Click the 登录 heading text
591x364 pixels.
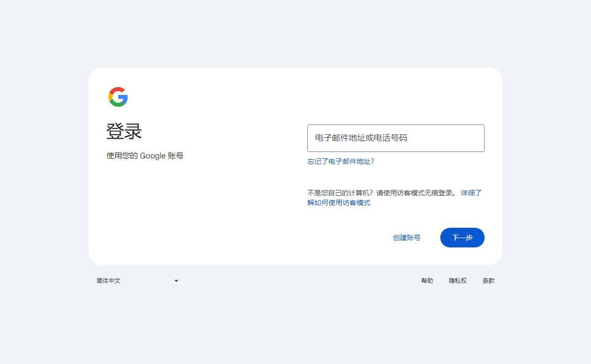tap(124, 132)
